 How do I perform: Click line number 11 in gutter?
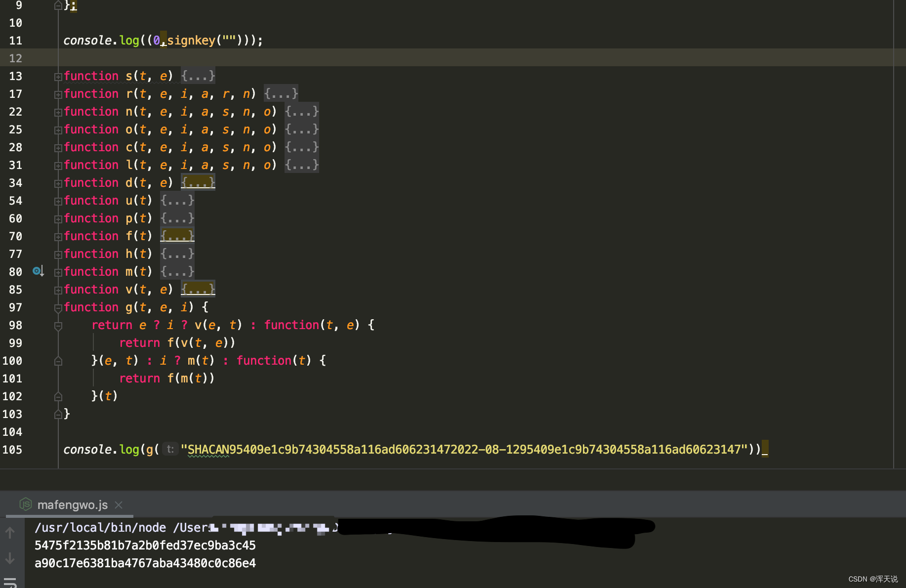15,41
